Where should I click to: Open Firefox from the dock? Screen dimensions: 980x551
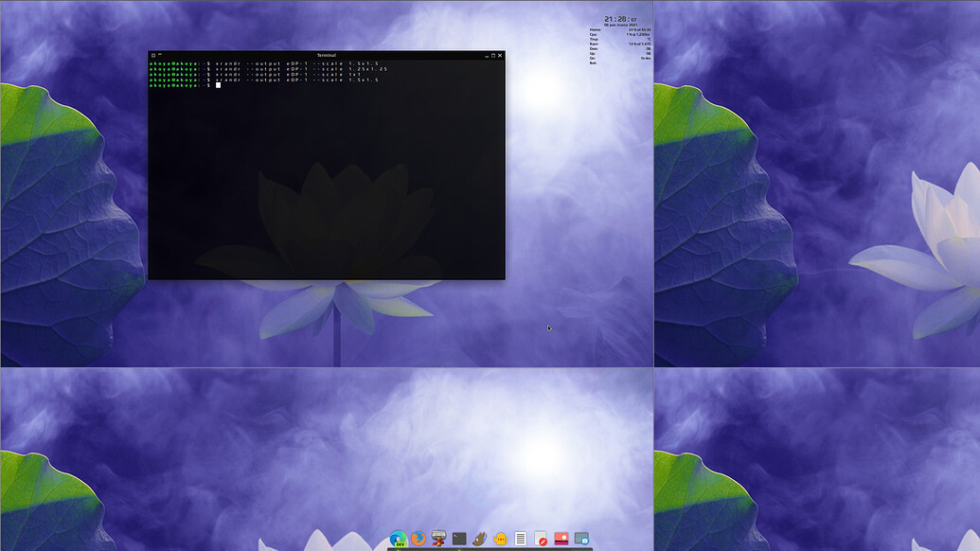click(x=419, y=540)
